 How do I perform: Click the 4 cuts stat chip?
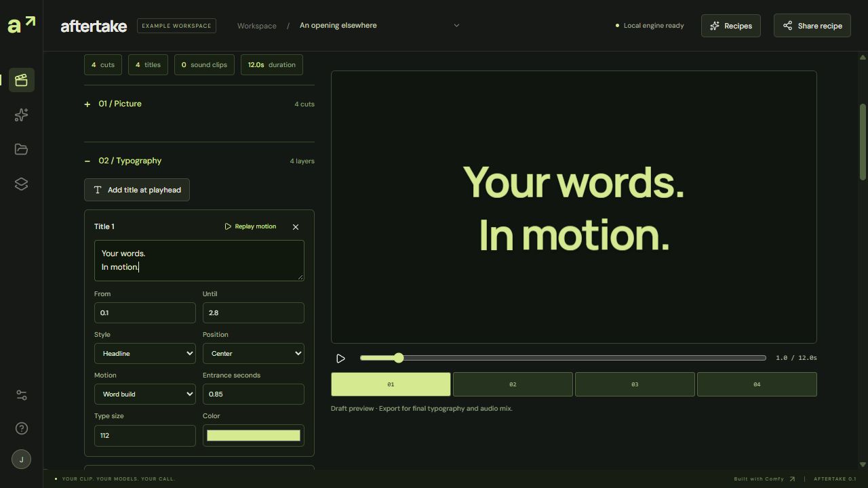tap(103, 65)
